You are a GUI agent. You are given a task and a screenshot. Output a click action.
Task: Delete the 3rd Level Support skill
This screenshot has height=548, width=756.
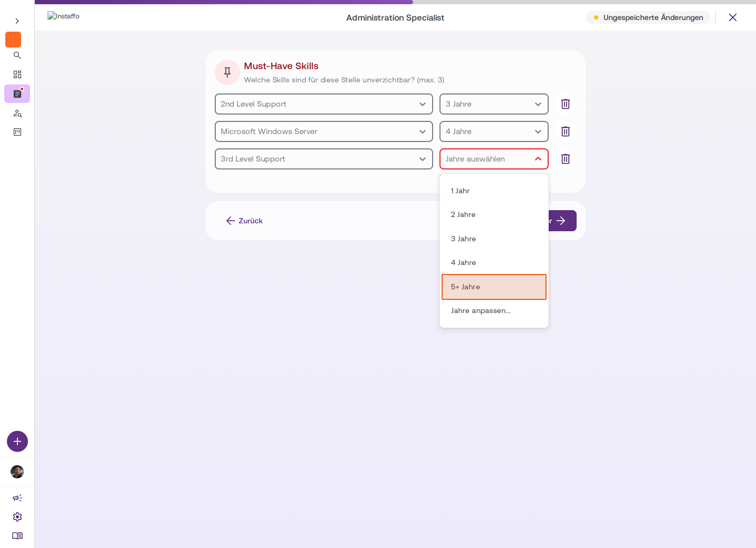tap(566, 159)
